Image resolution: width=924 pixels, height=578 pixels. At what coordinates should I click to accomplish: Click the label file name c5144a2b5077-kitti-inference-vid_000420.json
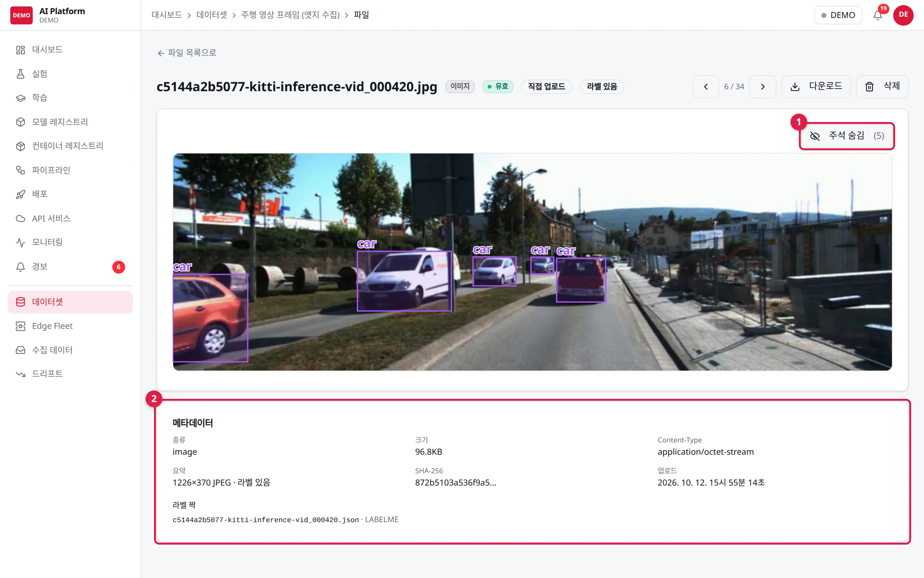tap(266, 520)
